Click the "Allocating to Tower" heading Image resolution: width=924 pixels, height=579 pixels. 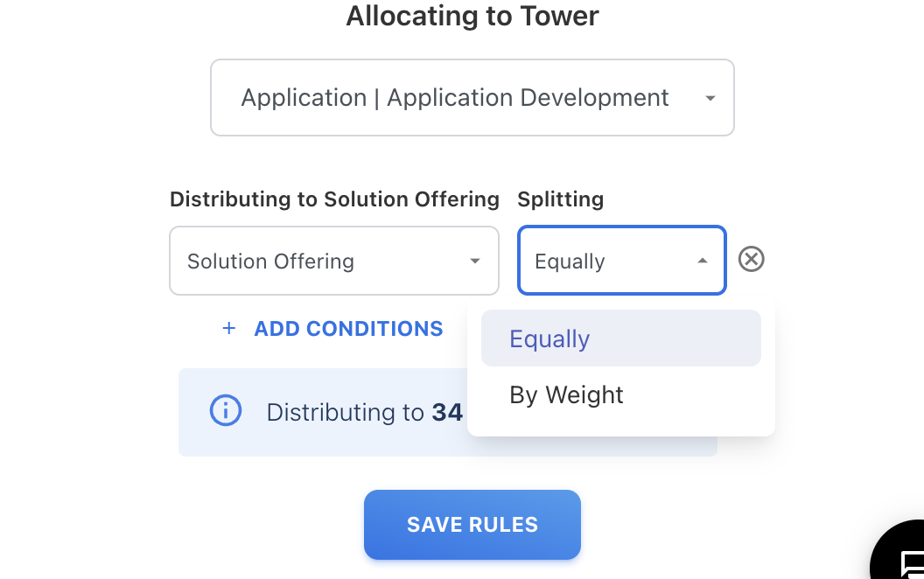click(x=472, y=17)
